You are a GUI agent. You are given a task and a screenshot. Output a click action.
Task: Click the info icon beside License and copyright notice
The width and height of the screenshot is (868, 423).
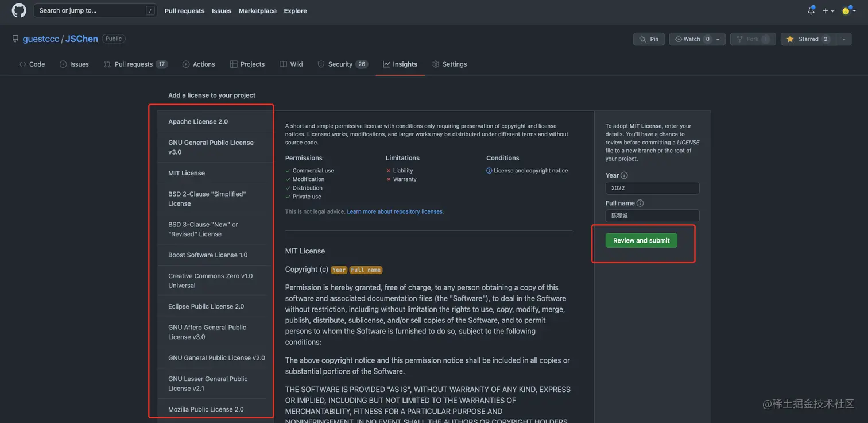click(489, 171)
